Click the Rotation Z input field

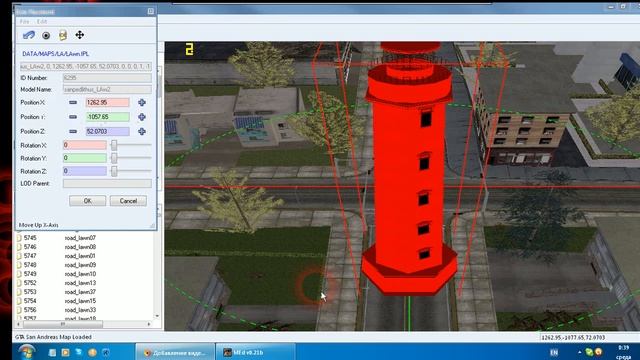click(84, 171)
